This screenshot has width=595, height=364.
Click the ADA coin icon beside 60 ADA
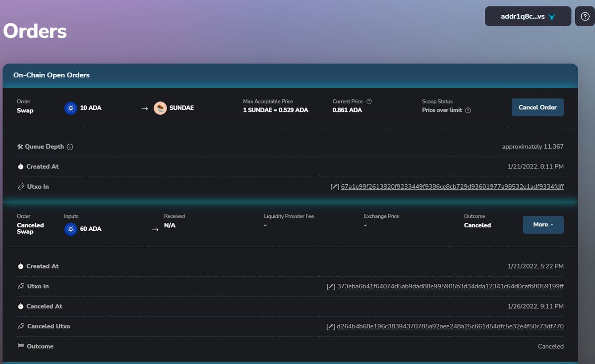(71, 229)
